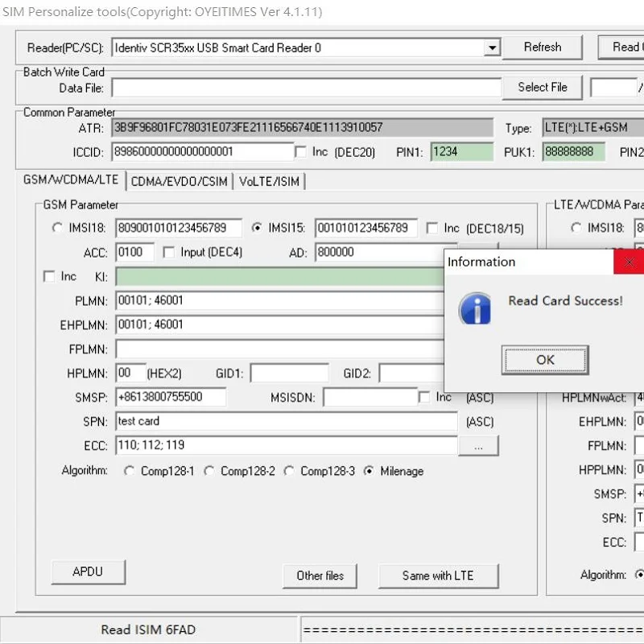
Task: Click into the SPN field containing test card
Action: click(x=286, y=421)
